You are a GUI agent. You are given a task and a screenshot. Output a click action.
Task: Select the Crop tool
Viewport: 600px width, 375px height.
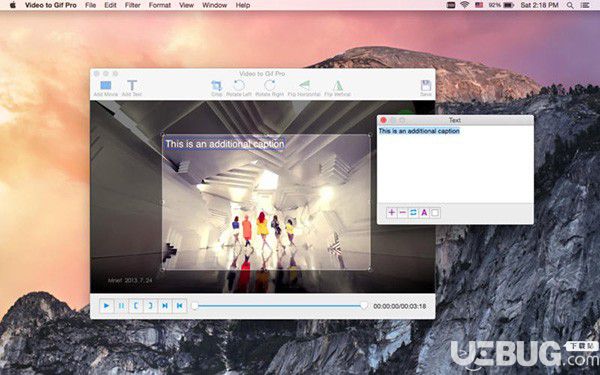coord(217,88)
